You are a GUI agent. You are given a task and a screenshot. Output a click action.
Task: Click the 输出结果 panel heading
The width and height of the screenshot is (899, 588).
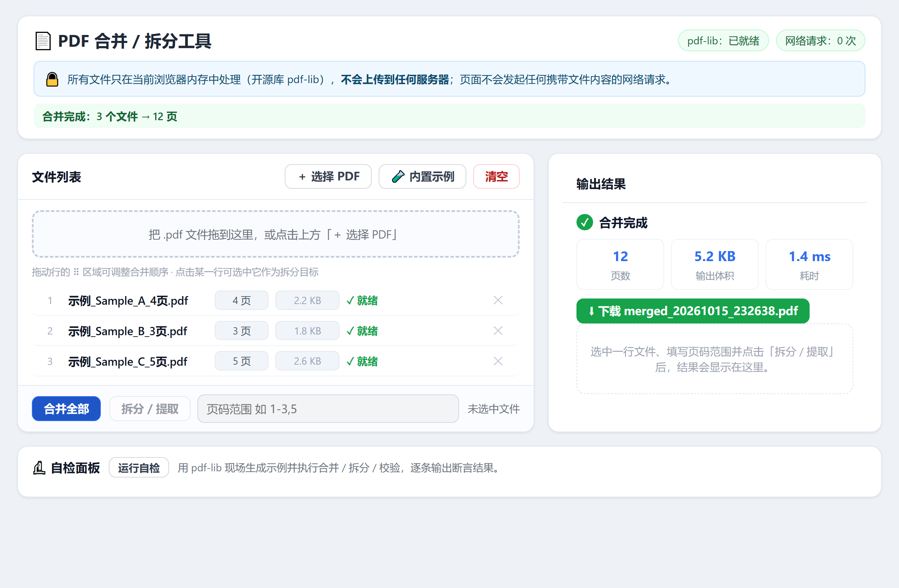(x=601, y=184)
